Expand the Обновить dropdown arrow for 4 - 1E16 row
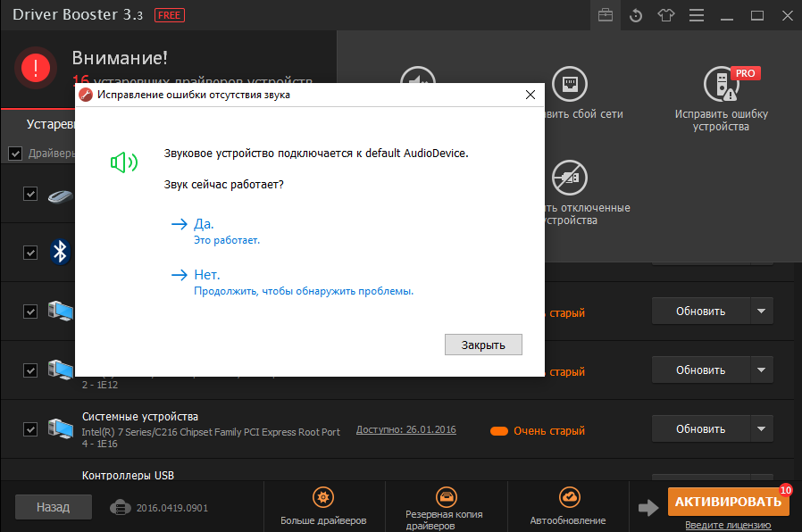Viewport: 802px width, 532px height. tap(761, 428)
